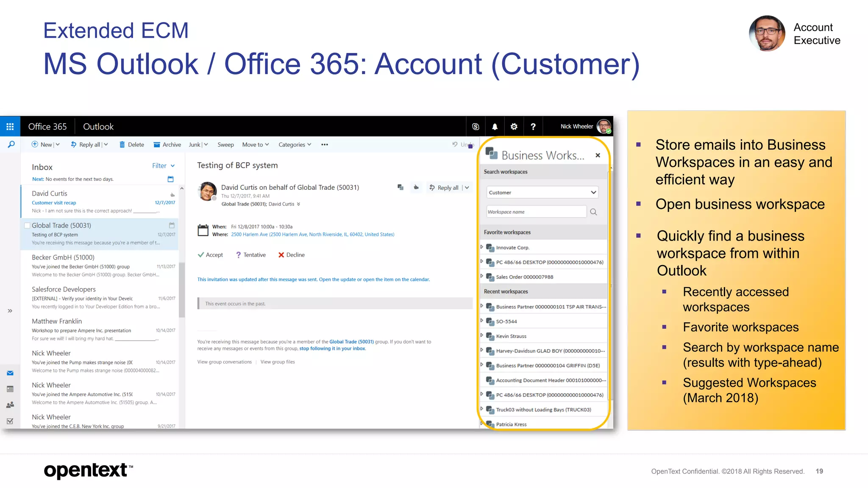Click the search magnifier in the left rail
The width and height of the screenshot is (868, 488).
11,144
